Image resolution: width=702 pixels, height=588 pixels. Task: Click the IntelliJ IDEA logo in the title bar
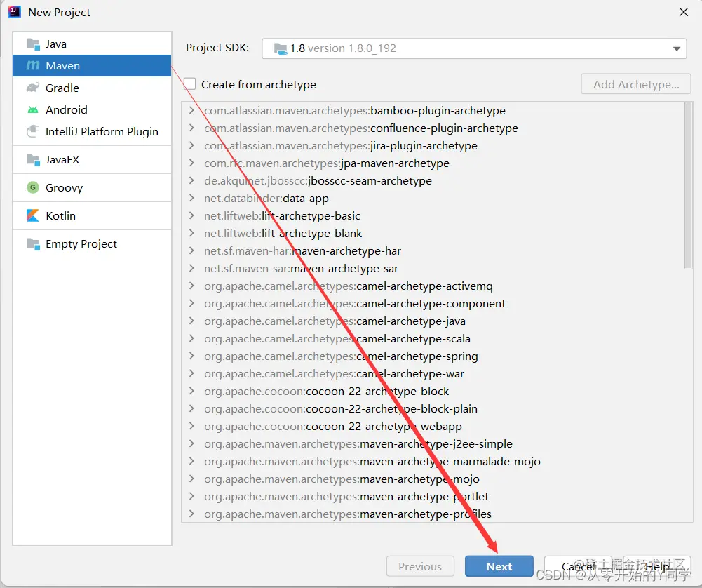coord(14,12)
